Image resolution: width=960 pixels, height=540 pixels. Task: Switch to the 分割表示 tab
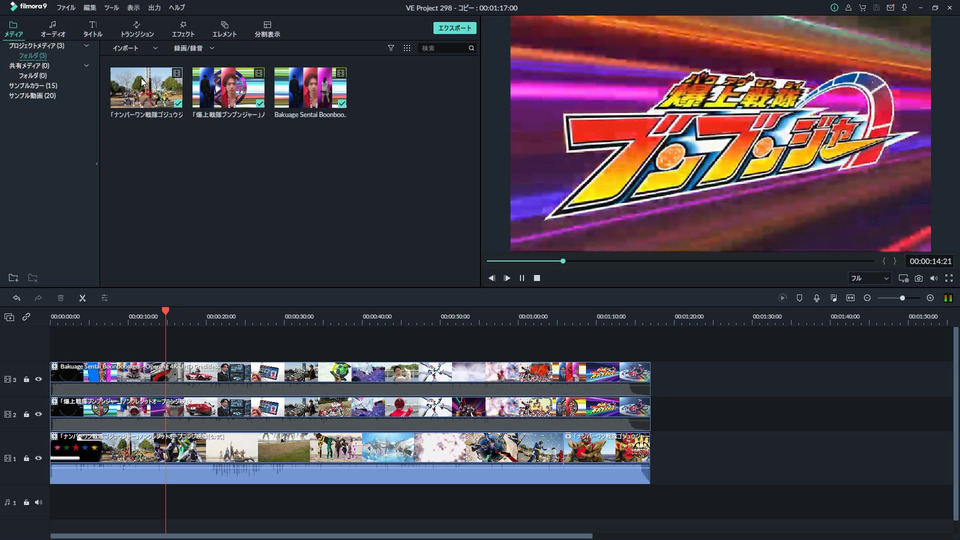267,29
